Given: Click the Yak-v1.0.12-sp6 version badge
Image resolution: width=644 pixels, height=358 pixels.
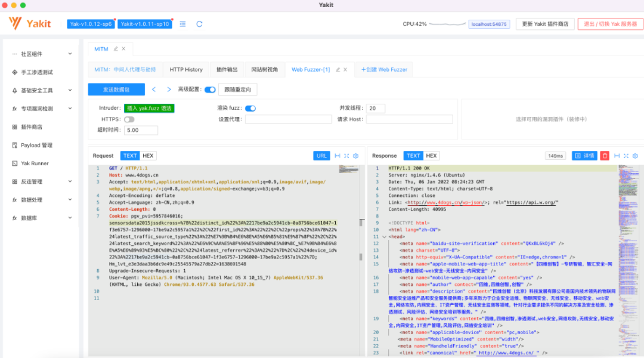Looking at the screenshot, I should pyautogui.click(x=91, y=24).
